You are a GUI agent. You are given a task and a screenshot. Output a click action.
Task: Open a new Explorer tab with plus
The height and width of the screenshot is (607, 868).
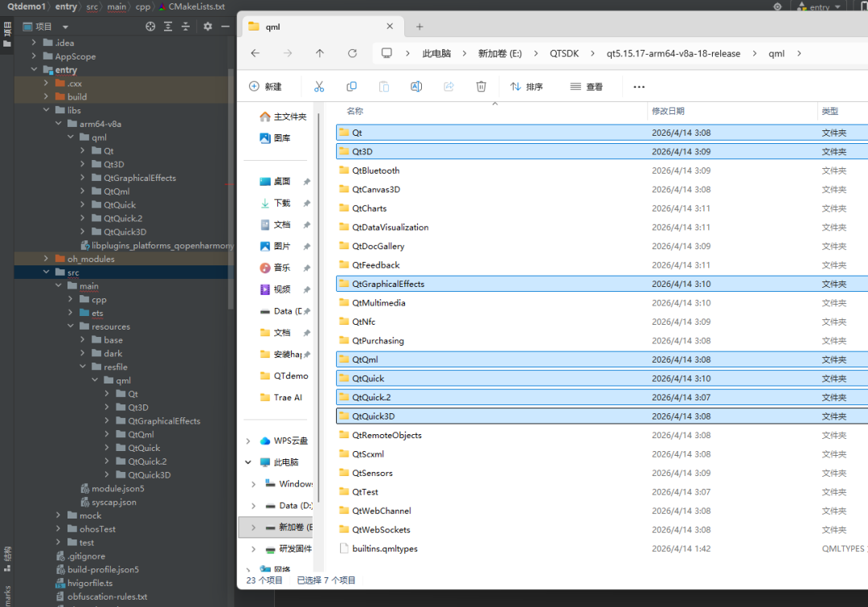420,27
